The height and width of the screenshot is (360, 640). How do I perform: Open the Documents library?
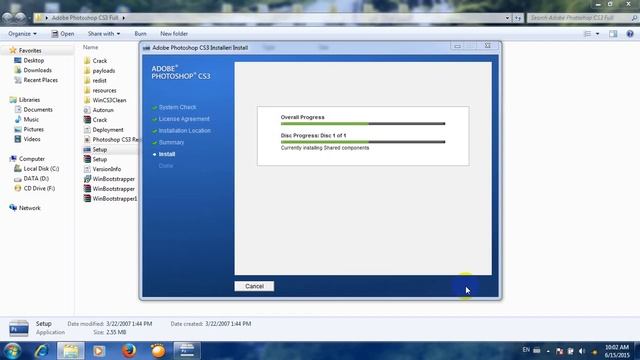coord(38,109)
